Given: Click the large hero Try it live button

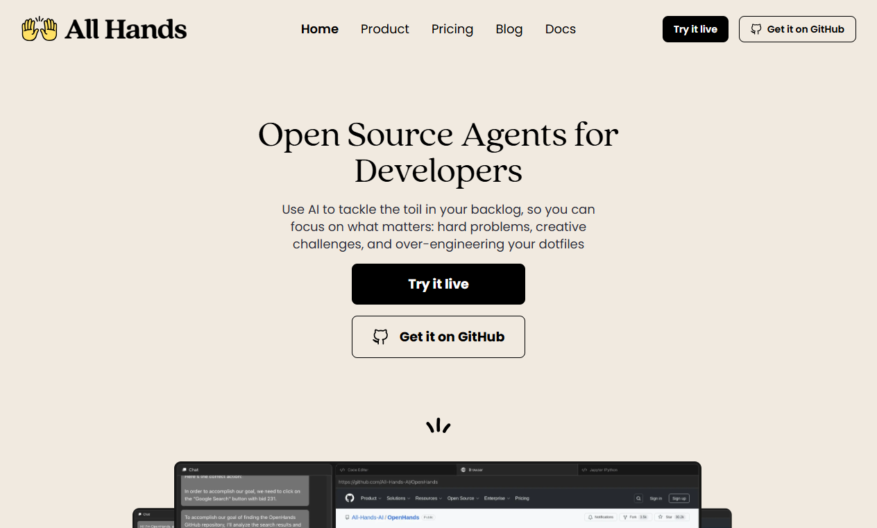Looking at the screenshot, I should (438, 284).
